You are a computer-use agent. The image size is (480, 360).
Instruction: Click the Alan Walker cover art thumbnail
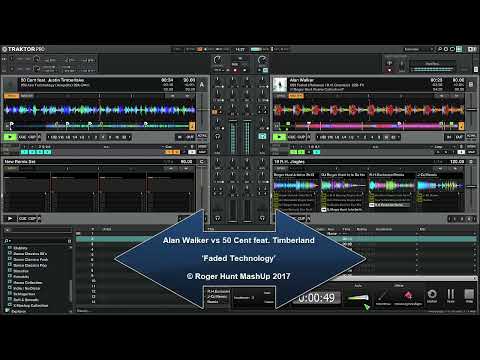pyautogui.click(x=280, y=85)
